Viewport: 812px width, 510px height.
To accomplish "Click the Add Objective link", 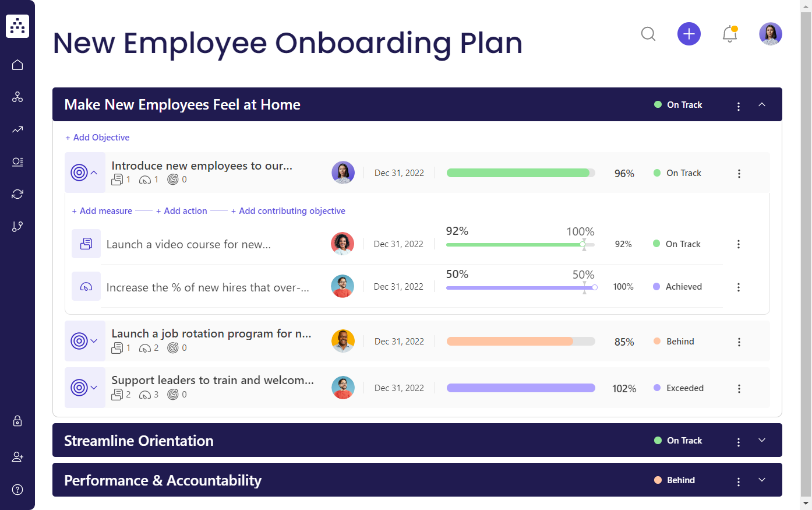I will pyautogui.click(x=97, y=137).
